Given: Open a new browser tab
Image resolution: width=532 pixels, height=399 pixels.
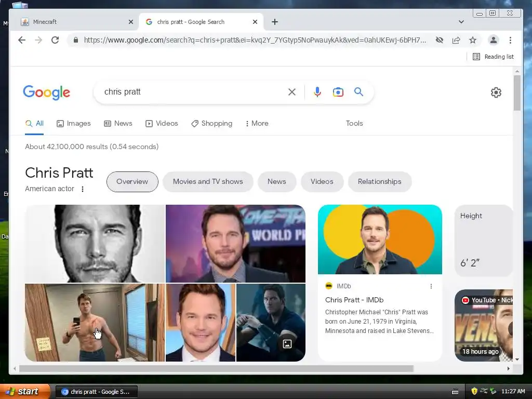Looking at the screenshot, I should [275, 22].
